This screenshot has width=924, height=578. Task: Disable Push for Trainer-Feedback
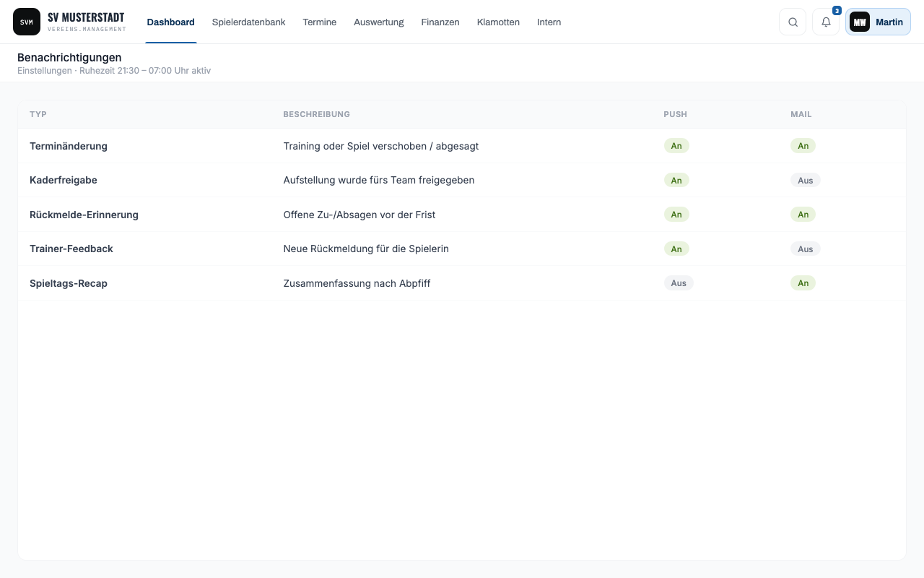[676, 249]
